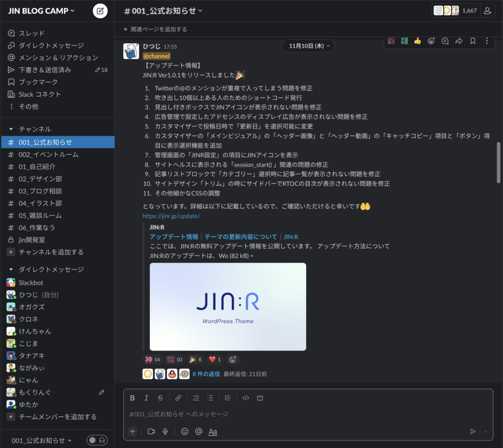Insert inline code formatting

[246, 398]
